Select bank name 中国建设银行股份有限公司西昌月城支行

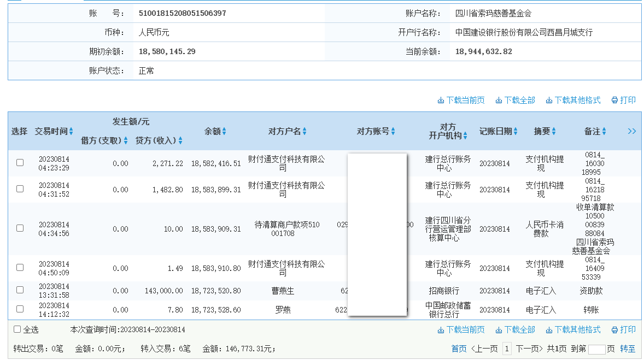[x=524, y=32]
